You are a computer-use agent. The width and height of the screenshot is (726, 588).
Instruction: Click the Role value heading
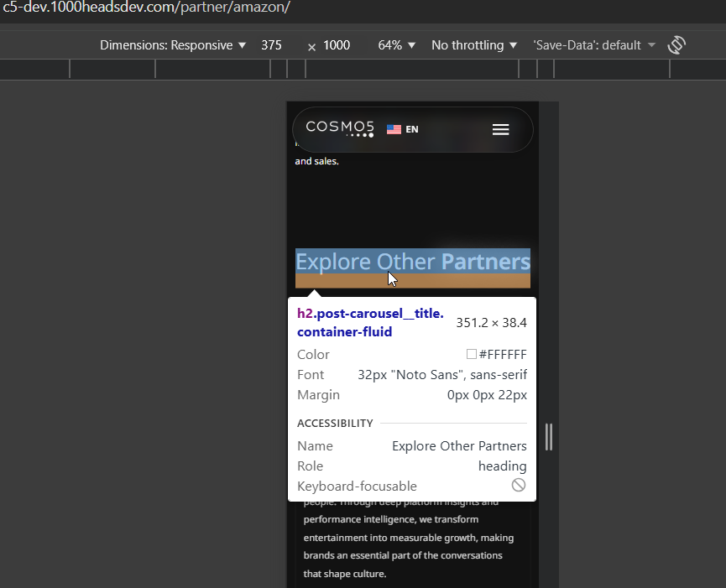[503, 466]
